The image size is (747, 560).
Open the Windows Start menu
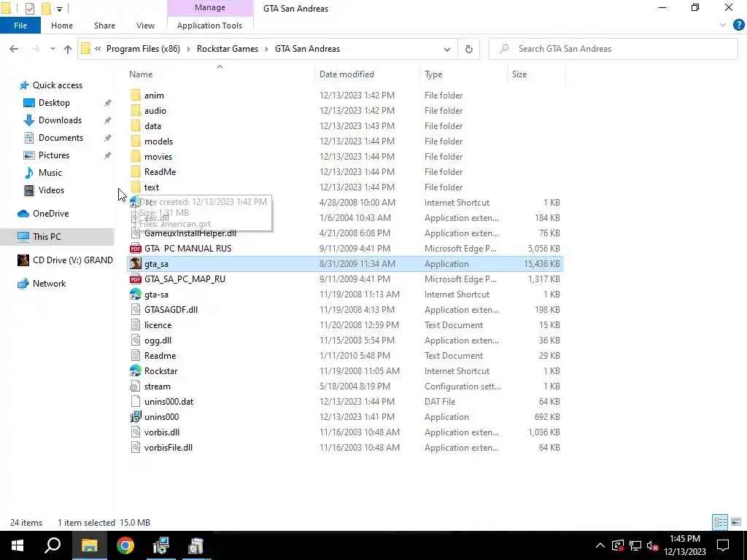pyautogui.click(x=18, y=545)
